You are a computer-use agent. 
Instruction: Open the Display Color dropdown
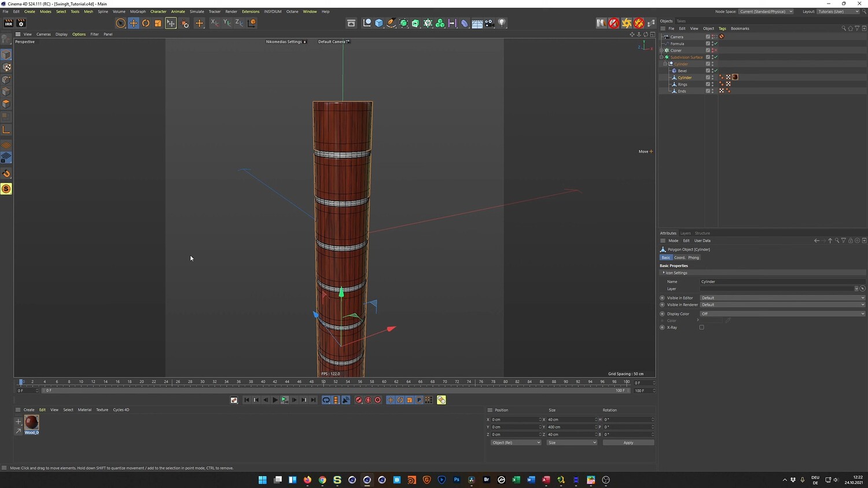click(x=782, y=313)
